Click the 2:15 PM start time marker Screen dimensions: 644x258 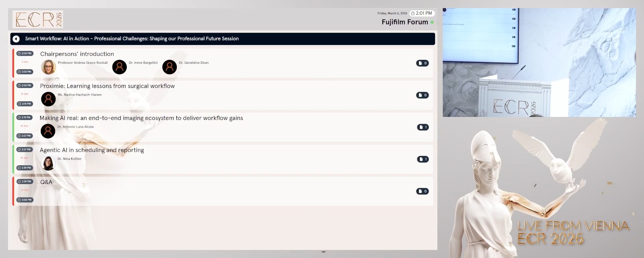coord(24,118)
